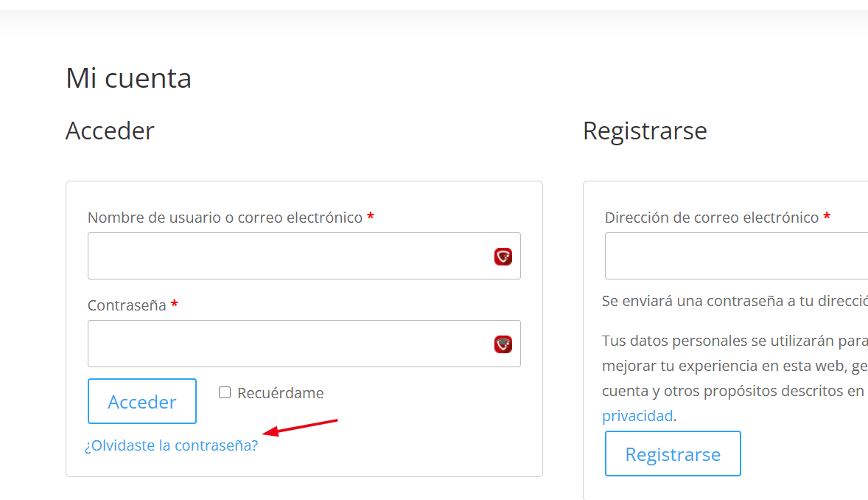Click the Registrarse button
Viewport: 868px width, 500px height.
[x=673, y=454]
